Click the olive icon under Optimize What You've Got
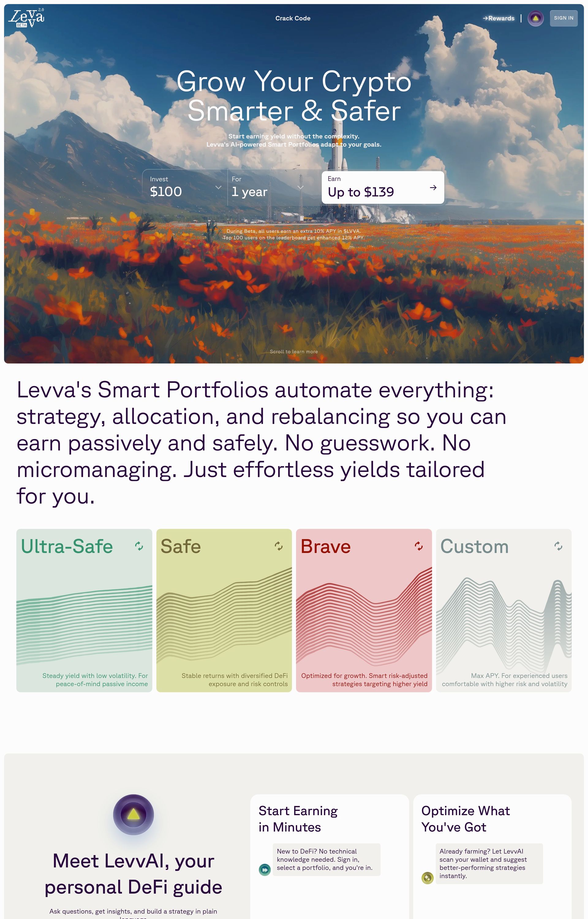The width and height of the screenshot is (588, 919). (427, 878)
